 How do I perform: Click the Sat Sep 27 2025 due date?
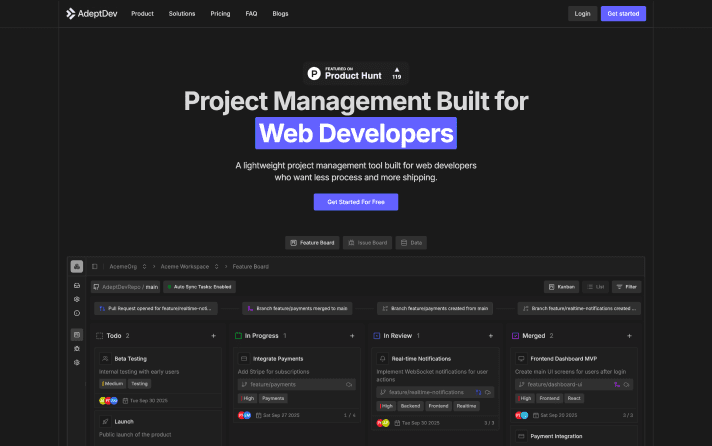[x=277, y=415]
